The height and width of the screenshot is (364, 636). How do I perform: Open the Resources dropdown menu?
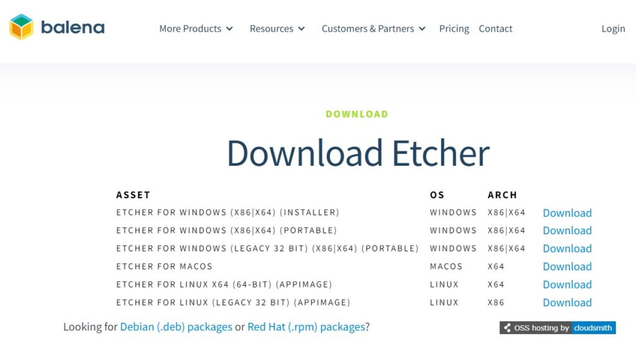pyautogui.click(x=277, y=29)
